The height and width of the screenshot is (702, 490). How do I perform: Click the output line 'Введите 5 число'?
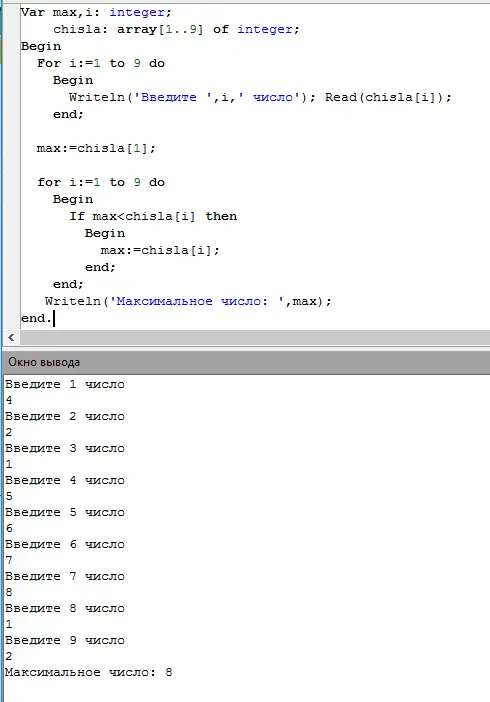pos(64,512)
